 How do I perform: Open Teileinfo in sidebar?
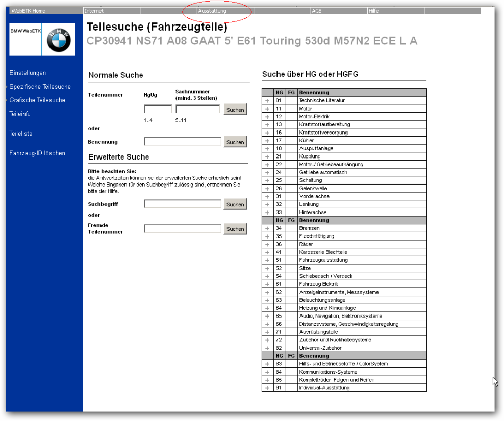click(x=20, y=114)
